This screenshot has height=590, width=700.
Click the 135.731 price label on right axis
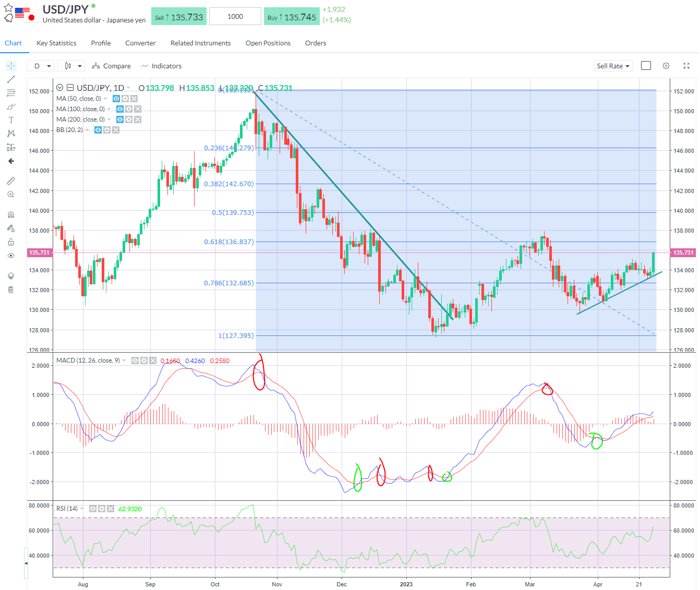tap(683, 252)
